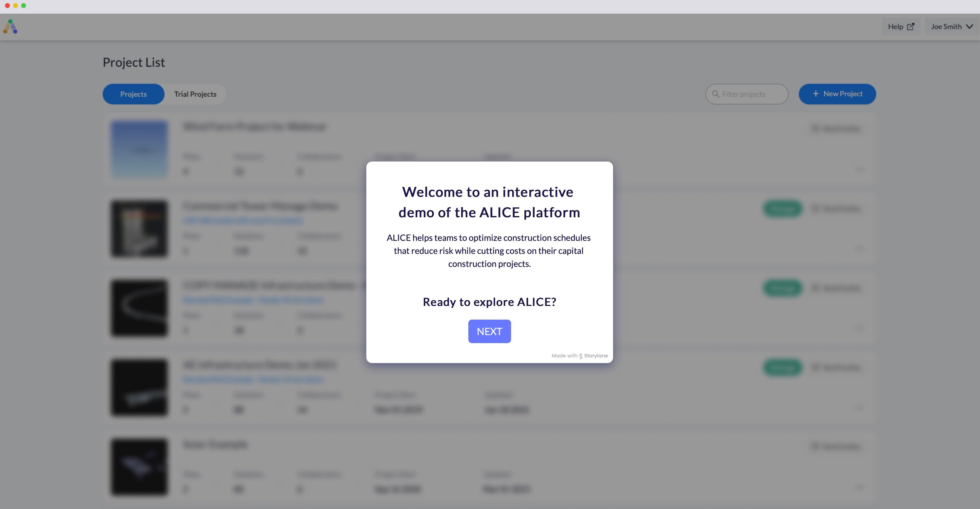The width and height of the screenshot is (980, 509).
Task: Open the last project's solar thumbnail
Action: [x=139, y=467]
